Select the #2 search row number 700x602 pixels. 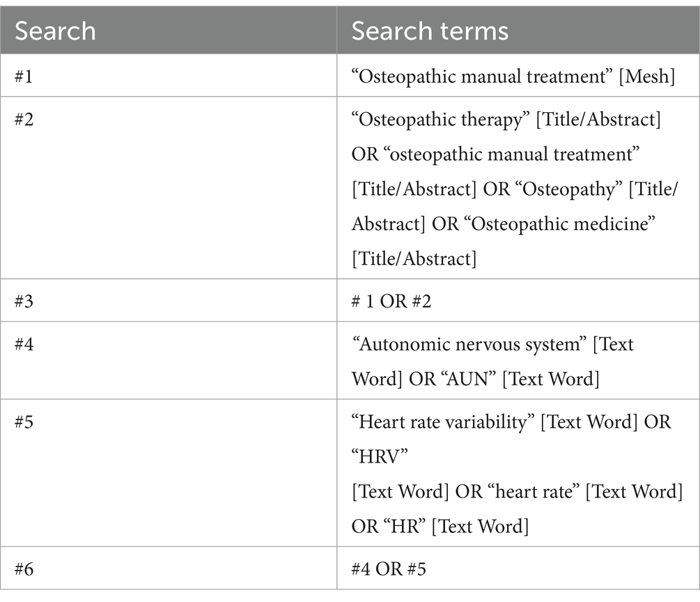point(24,119)
